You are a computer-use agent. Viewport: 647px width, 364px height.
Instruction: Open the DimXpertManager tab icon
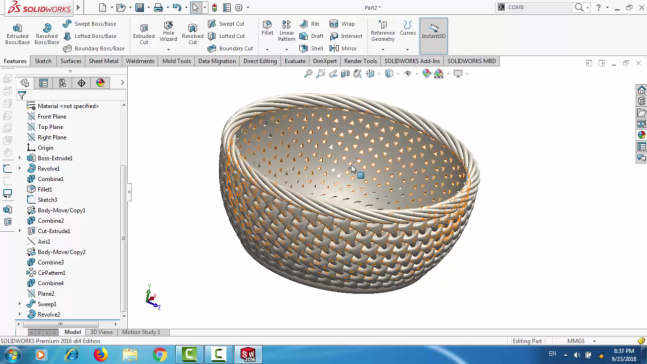81,83
